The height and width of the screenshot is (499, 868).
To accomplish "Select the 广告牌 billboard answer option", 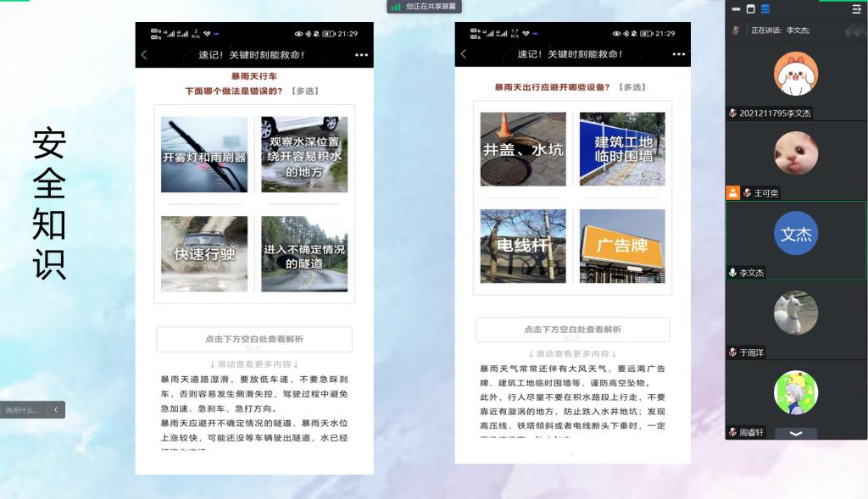I will [622, 246].
